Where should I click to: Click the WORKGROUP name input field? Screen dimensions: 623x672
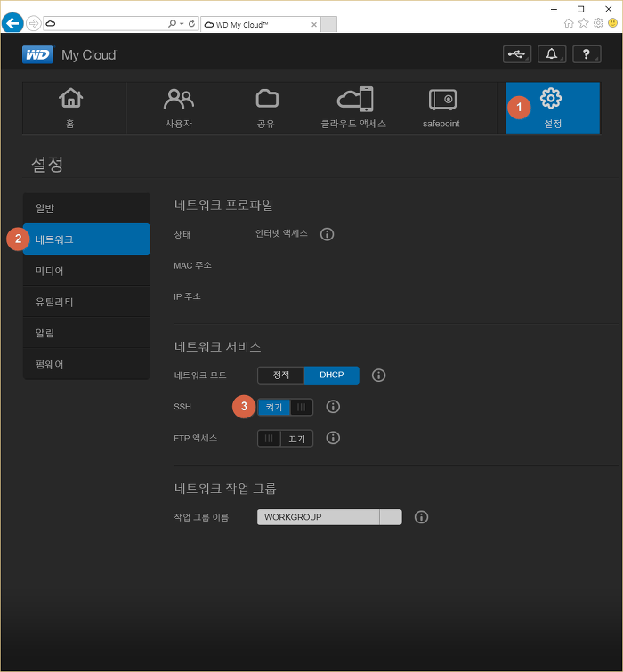click(x=319, y=517)
